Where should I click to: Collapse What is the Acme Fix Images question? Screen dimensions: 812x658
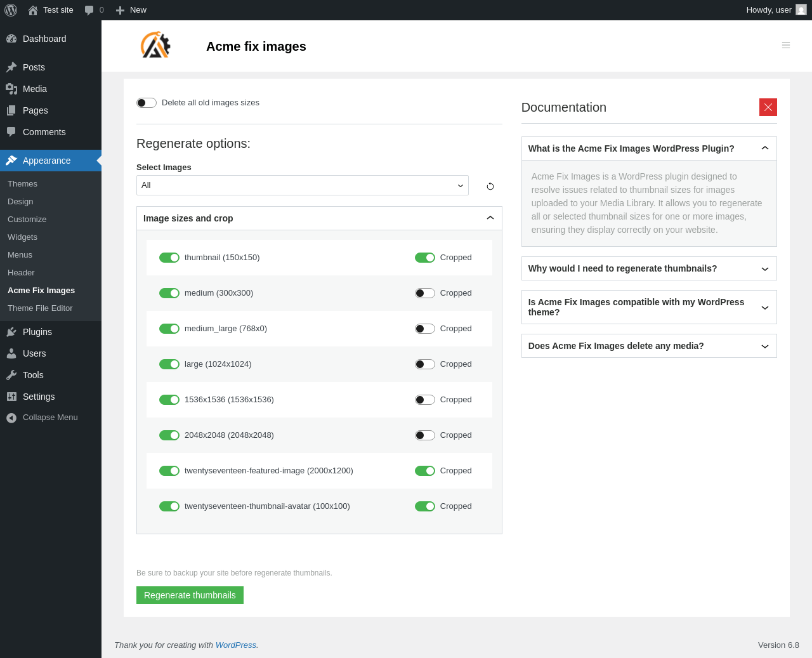click(x=649, y=148)
